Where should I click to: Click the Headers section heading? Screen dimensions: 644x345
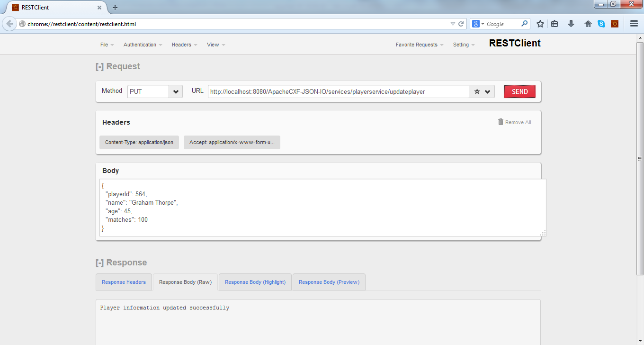click(116, 122)
